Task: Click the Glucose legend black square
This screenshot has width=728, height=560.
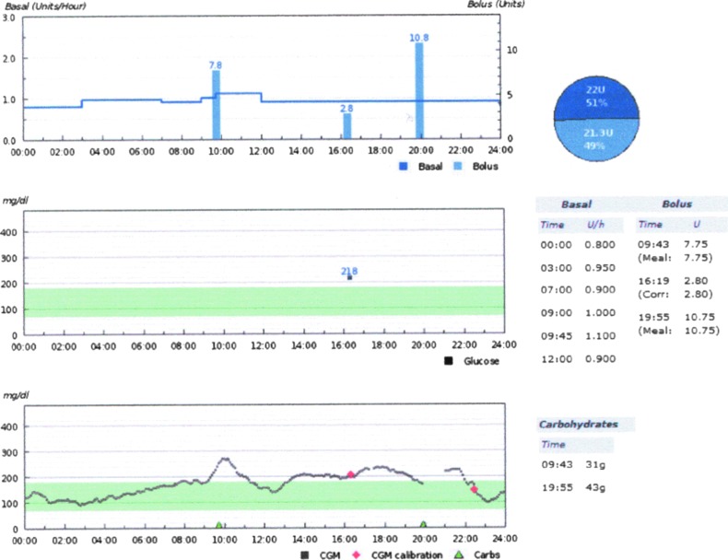Action: click(449, 361)
